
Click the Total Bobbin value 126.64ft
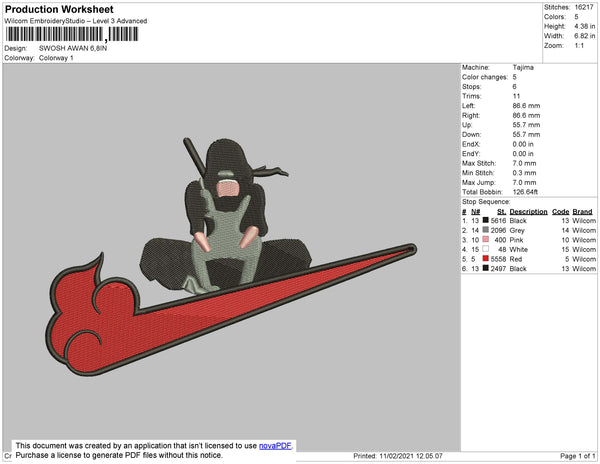click(525, 192)
